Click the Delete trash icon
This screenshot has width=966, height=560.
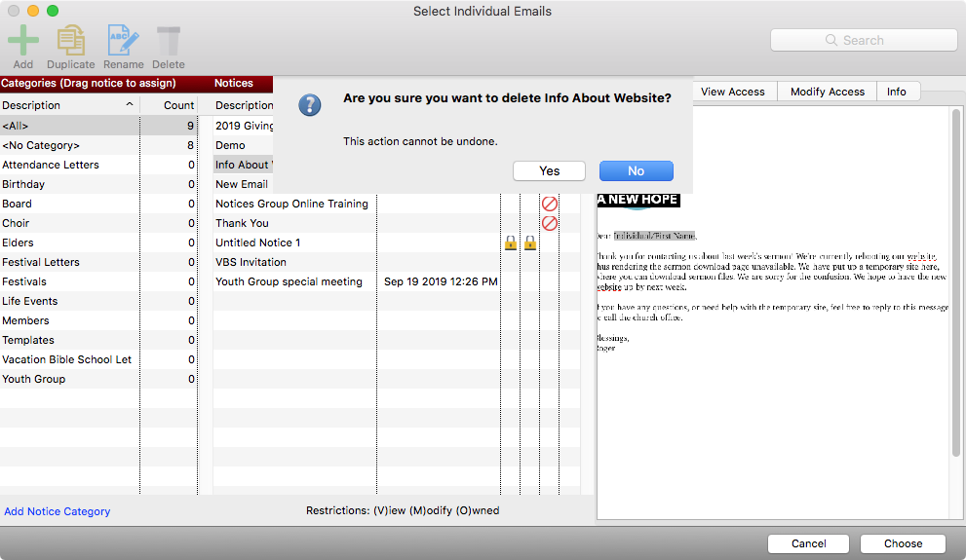coord(169,42)
